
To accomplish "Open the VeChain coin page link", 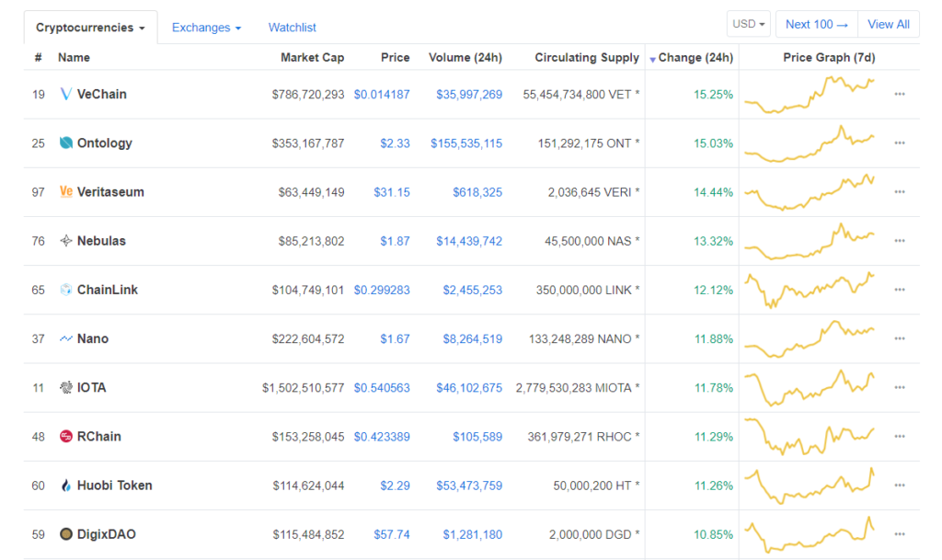I will (x=101, y=94).
